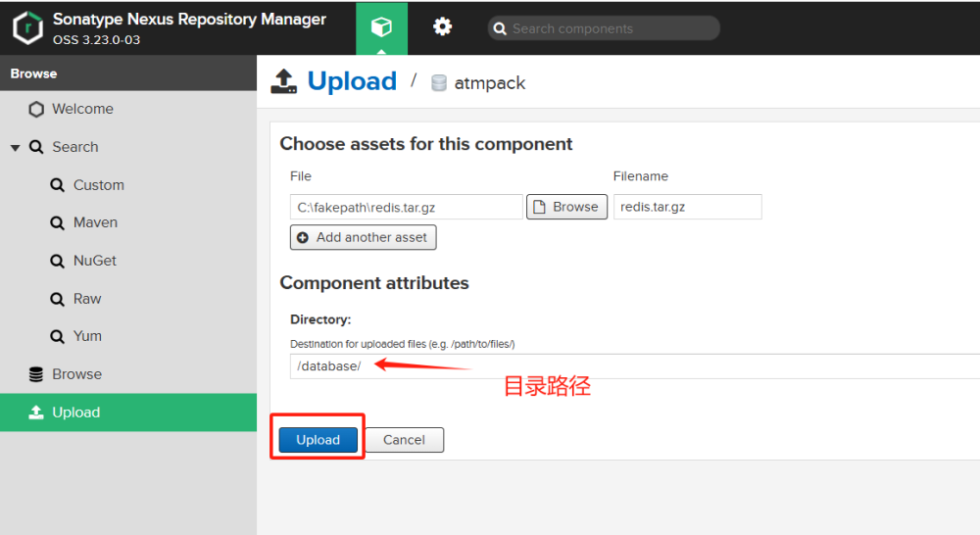Click Add another asset

(x=364, y=237)
